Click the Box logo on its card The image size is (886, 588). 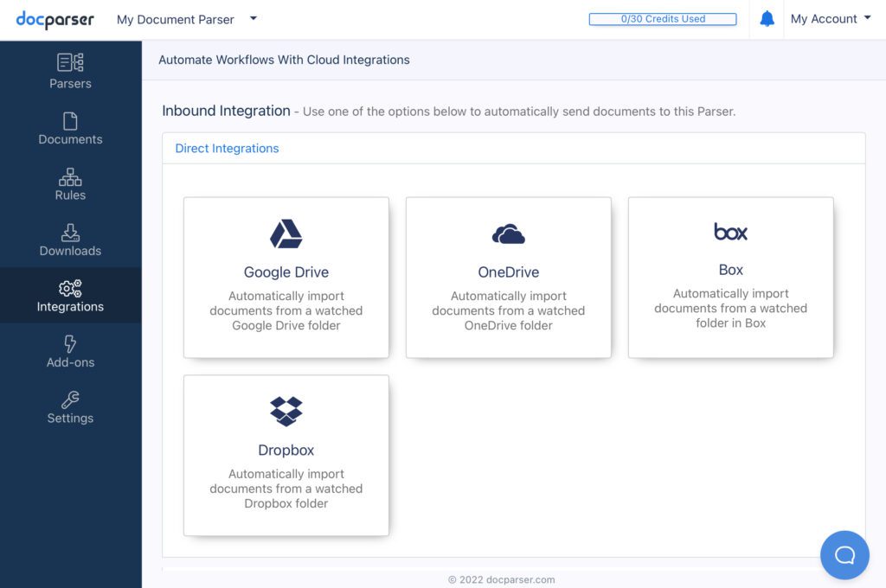[x=730, y=232]
